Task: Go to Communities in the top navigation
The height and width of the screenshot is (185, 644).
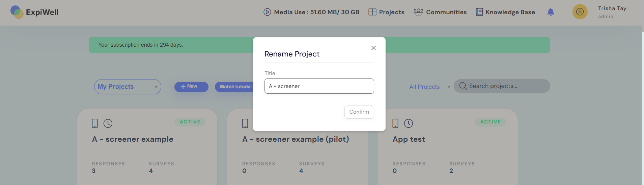Action: (x=440, y=12)
